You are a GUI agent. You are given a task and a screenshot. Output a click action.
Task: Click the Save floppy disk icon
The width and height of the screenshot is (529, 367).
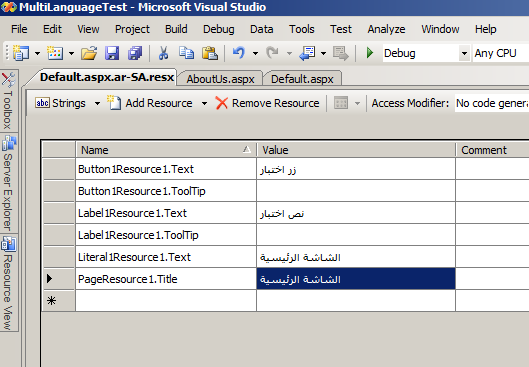[112, 53]
